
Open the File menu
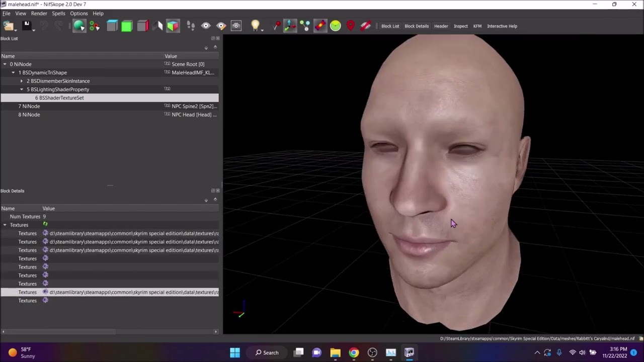(x=6, y=14)
